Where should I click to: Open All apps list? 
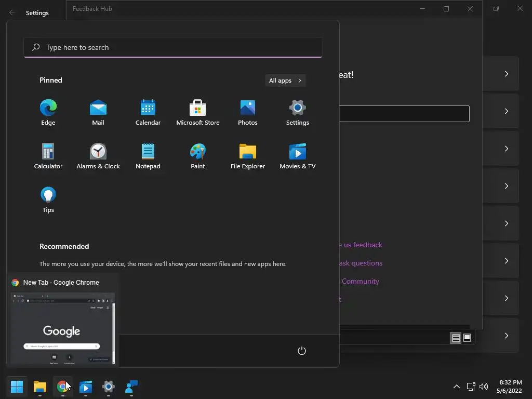[x=285, y=81]
